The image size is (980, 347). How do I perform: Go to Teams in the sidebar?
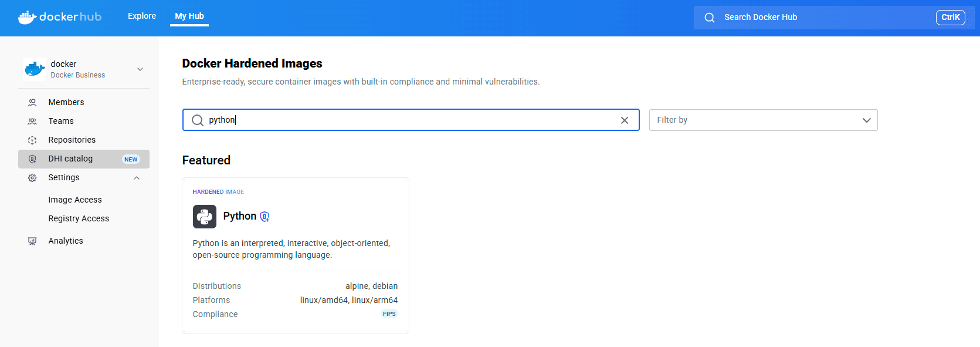61,121
